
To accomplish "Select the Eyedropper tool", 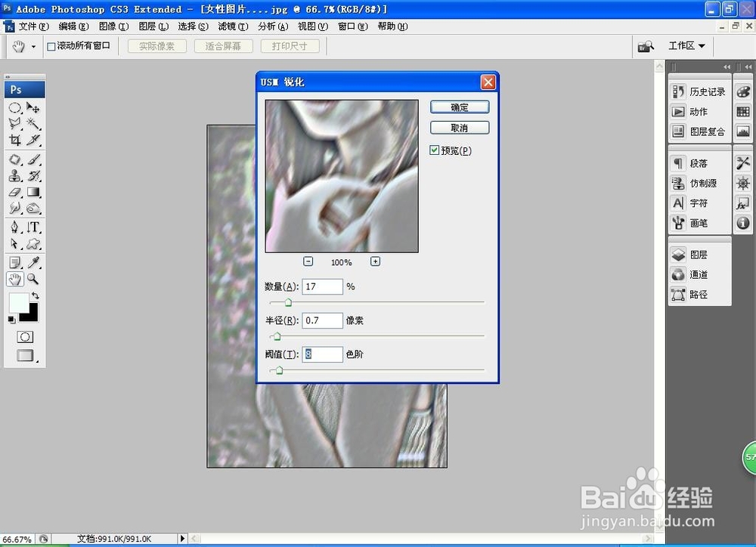I will tap(33, 263).
